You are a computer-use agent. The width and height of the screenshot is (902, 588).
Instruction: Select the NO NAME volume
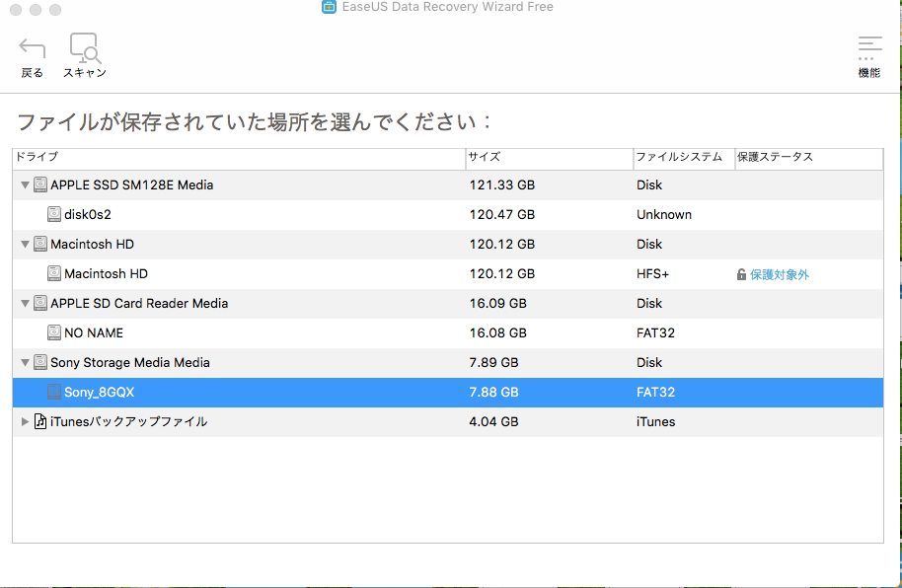pos(94,333)
